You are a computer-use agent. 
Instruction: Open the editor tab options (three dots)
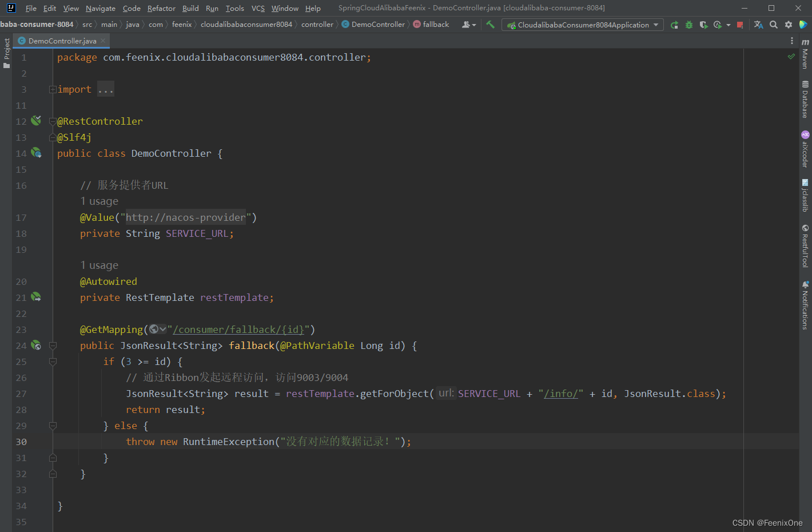(792, 41)
